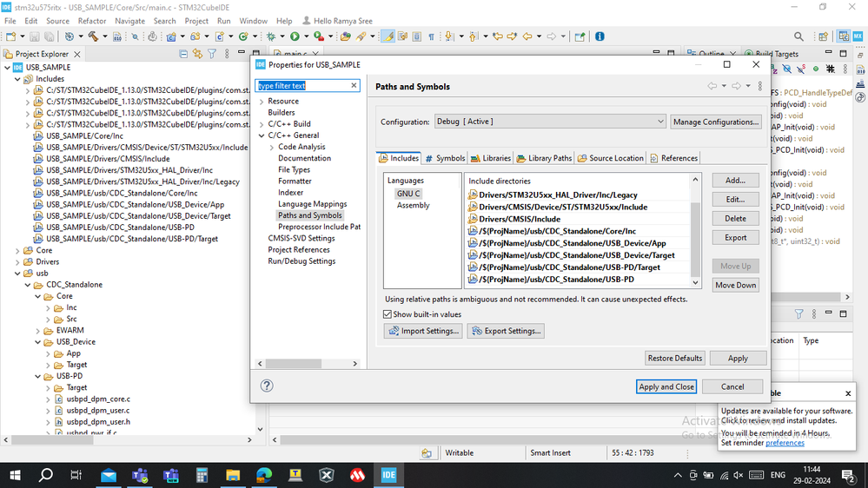Expand the Code Analysis node
Viewport: 868px width, 488px height.
coord(272,147)
